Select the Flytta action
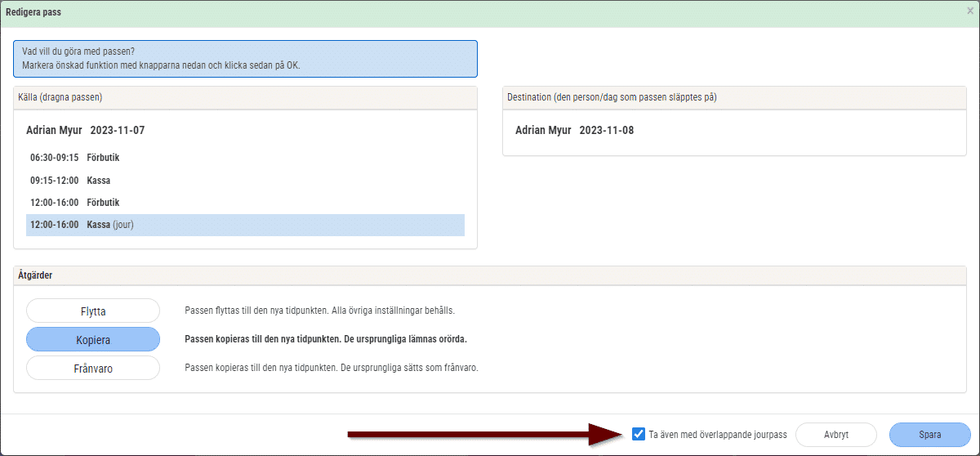 93,311
